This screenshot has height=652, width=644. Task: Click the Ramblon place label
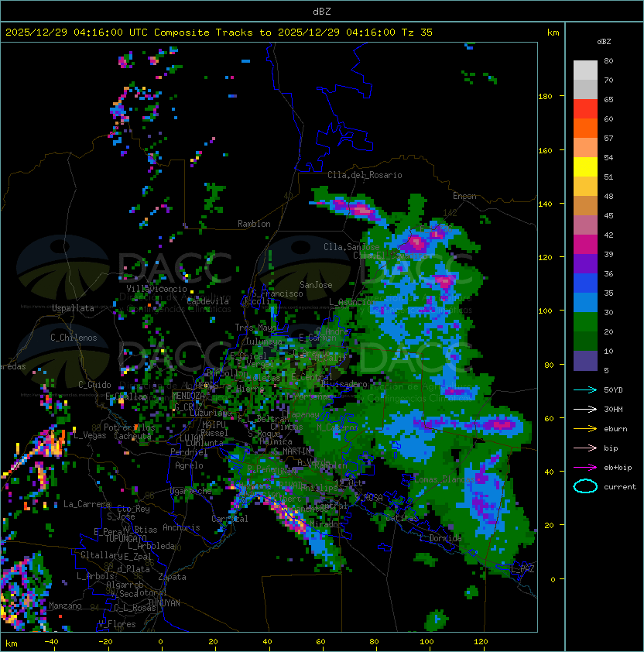[x=254, y=224]
